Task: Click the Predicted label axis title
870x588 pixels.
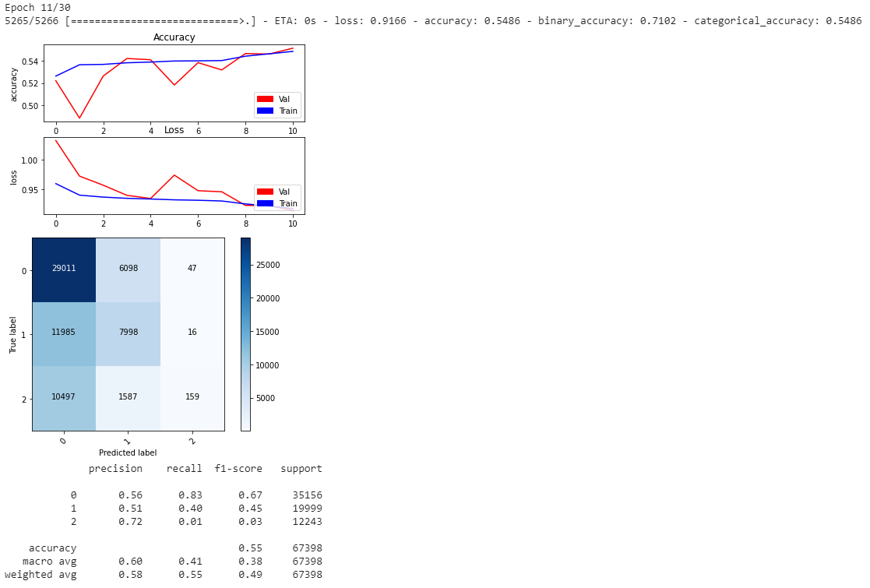Action: [129, 452]
